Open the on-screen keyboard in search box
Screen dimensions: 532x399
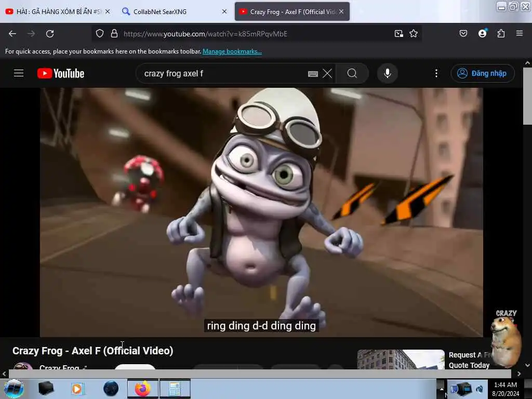point(312,74)
